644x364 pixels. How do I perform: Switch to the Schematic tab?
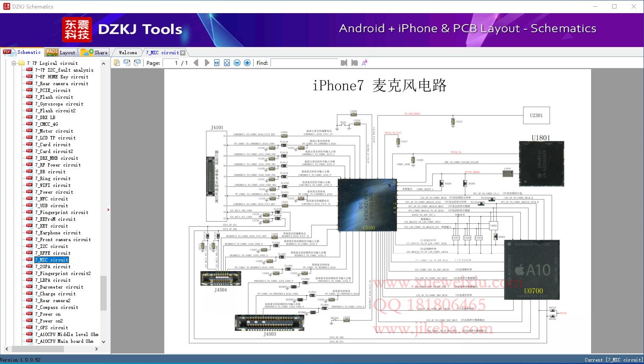point(22,52)
